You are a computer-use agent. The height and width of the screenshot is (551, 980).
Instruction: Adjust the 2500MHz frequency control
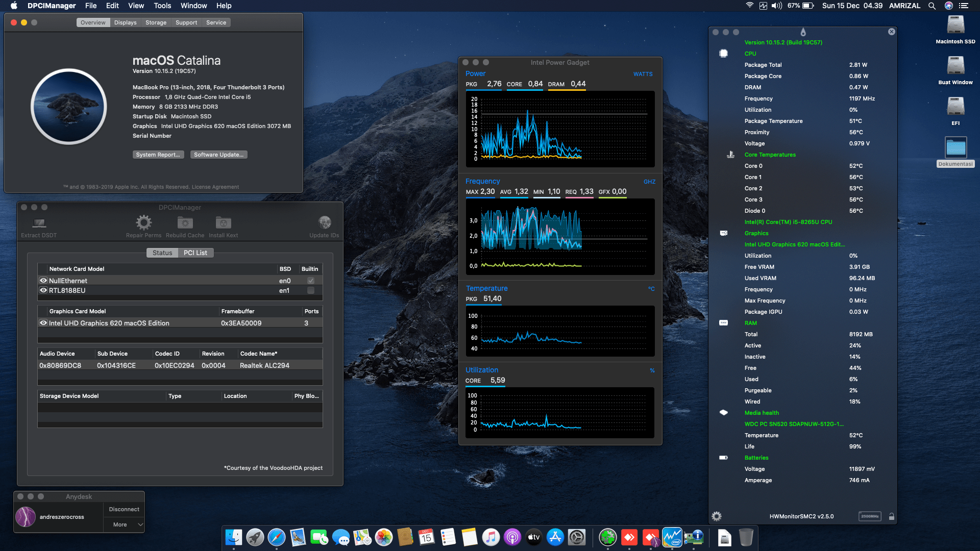870,516
